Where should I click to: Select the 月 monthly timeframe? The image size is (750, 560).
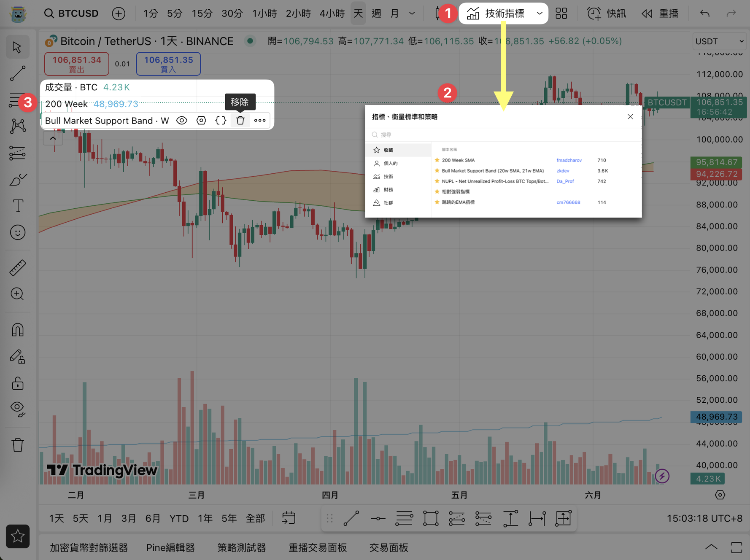pos(395,13)
